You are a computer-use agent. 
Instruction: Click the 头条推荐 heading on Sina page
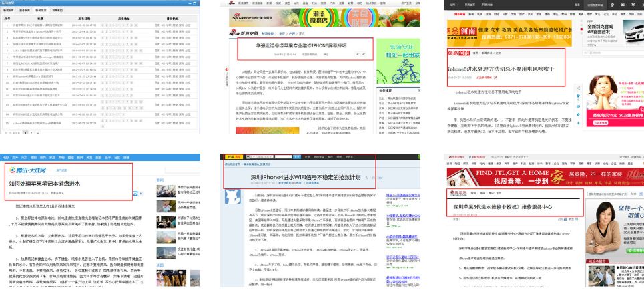point(385,90)
